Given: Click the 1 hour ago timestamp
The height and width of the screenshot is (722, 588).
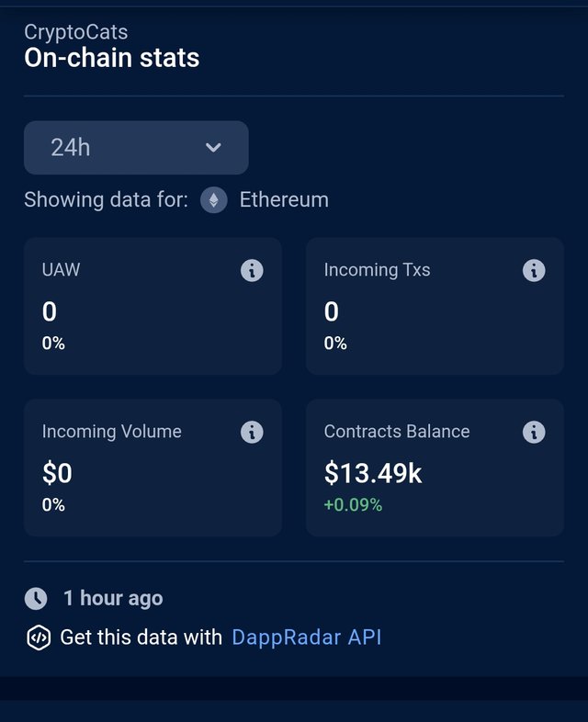Looking at the screenshot, I should (x=113, y=598).
